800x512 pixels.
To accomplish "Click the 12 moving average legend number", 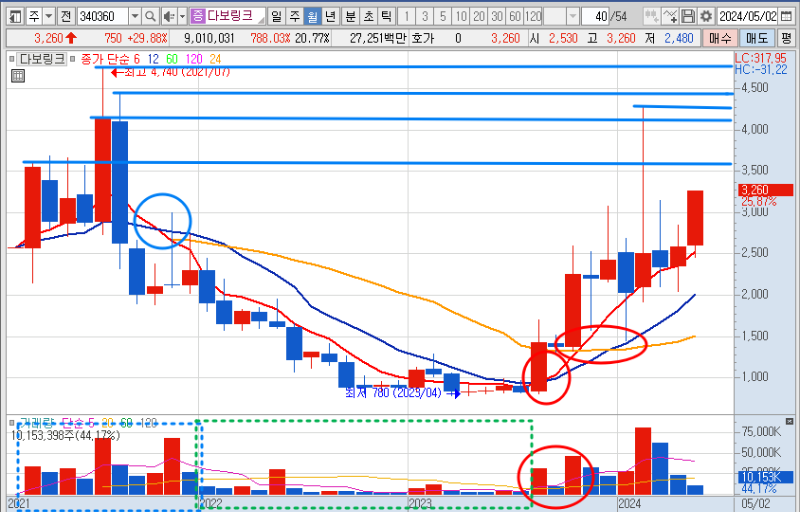I will (x=153, y=59).
